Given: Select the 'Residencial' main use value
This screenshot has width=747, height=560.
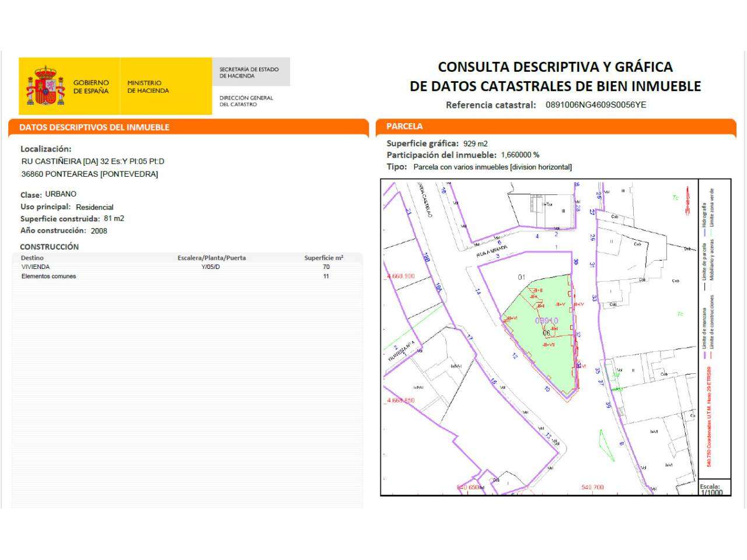Looking at the screenshot, I should tap(95, 207).
